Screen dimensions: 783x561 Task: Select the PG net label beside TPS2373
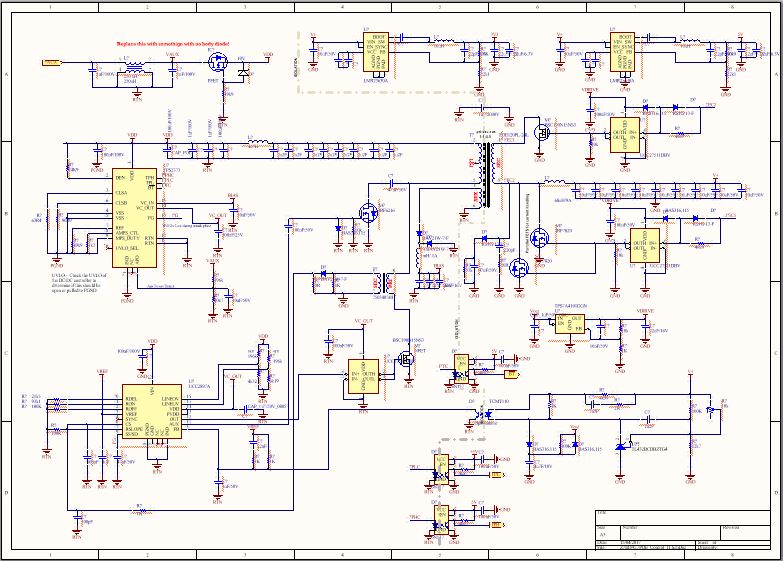pos(174,215)
